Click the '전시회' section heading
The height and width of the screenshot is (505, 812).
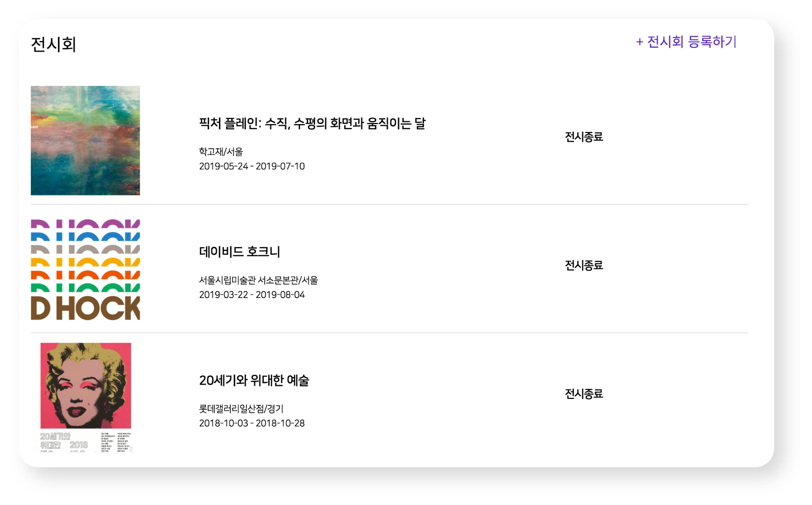pyautogui.click(x=53, y=44)
